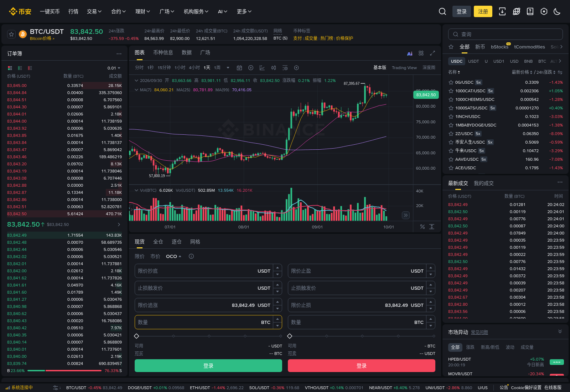Switch theme using the moon icon

click(x=557, y=11)
